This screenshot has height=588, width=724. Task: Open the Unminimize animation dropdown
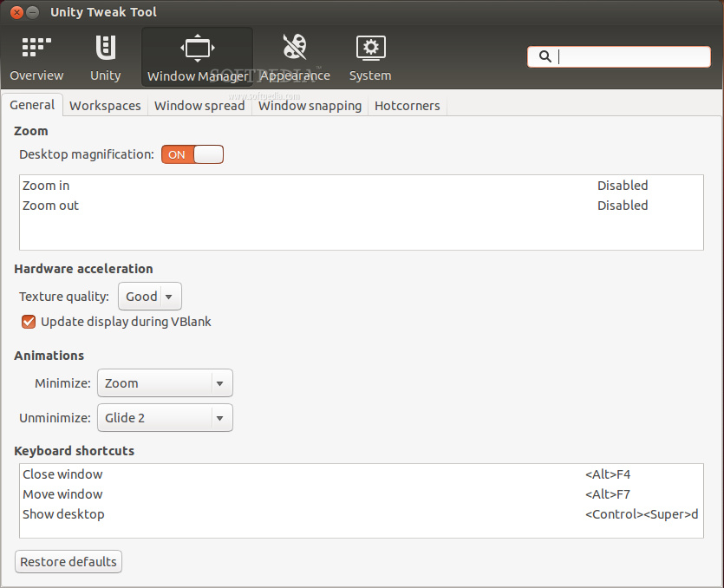point(165,417)
